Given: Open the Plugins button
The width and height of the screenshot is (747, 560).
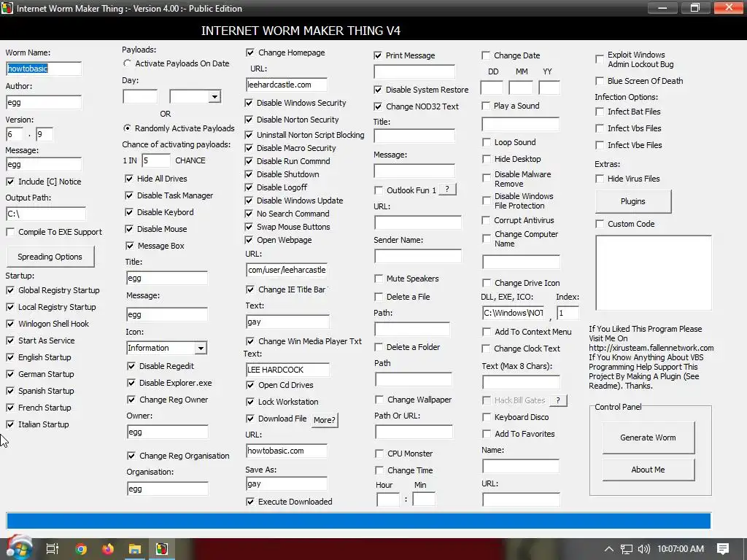Looking at the screenshot, I should pyautogui.click(x=633, y=201).
